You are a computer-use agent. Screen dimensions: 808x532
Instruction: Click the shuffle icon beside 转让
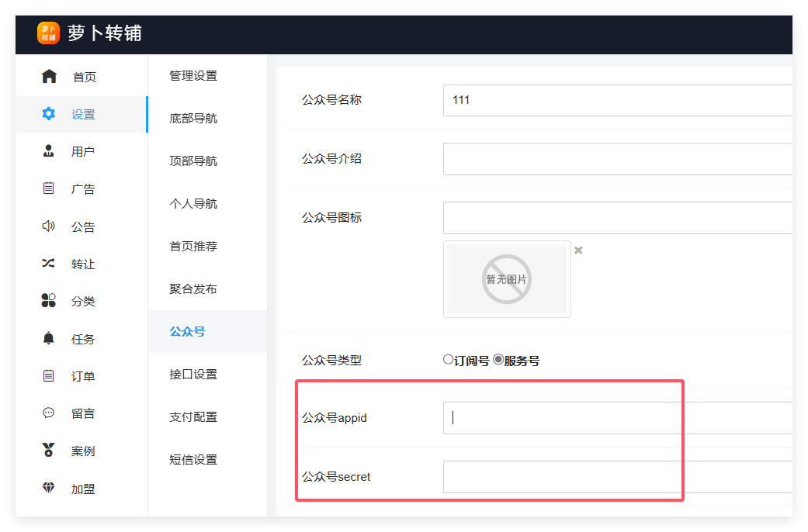point(48,263)
